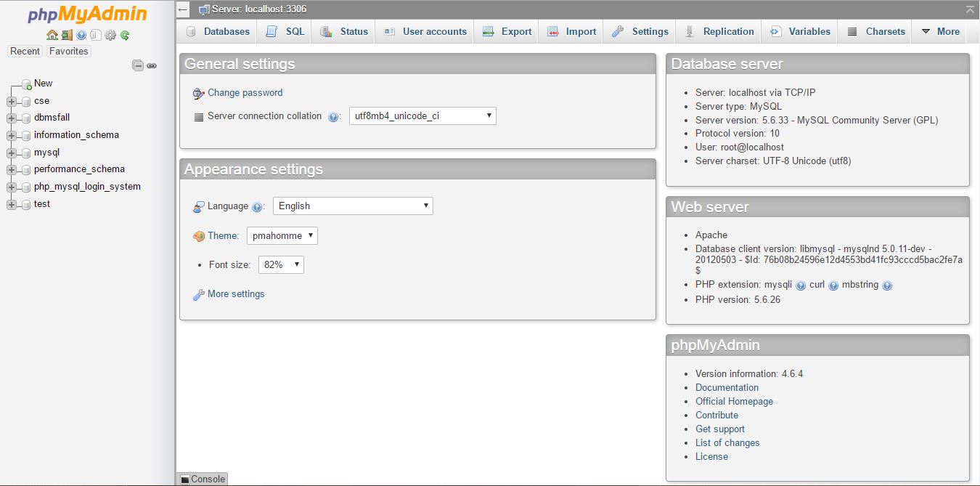Image resolution: width=980 pixels, height=486 pixels.
Task: Open the List of changes link
Action: 727,442
